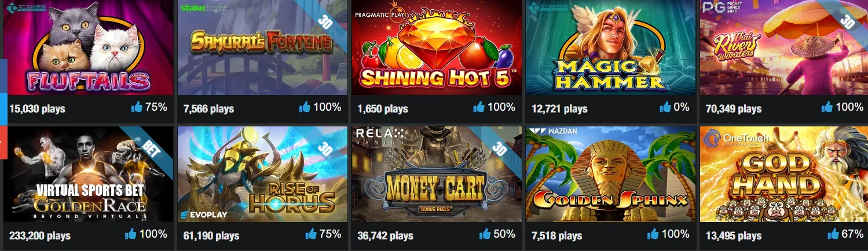
Task: Open the Samurai's Fortune slot game
Action: (262, 48)
